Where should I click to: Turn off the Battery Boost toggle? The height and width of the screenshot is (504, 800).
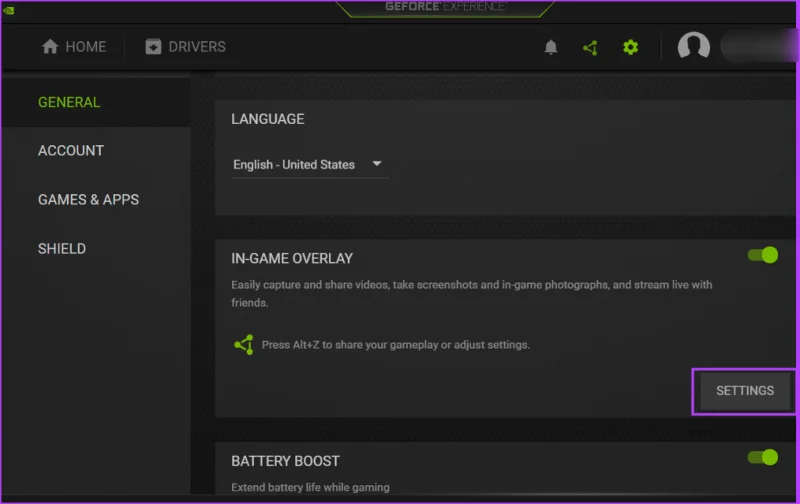pyautogui.click(x=763, y=457)
